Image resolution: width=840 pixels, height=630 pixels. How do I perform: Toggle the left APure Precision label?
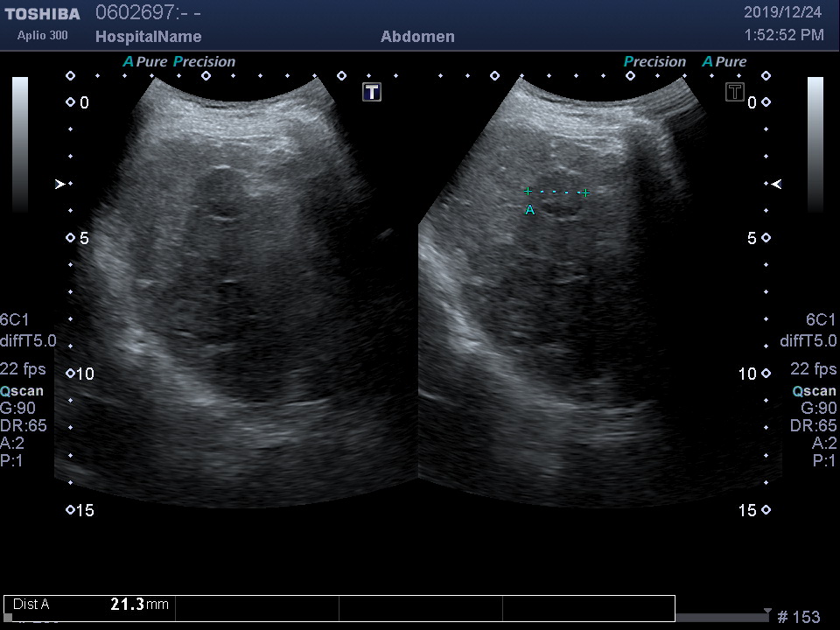178,62
